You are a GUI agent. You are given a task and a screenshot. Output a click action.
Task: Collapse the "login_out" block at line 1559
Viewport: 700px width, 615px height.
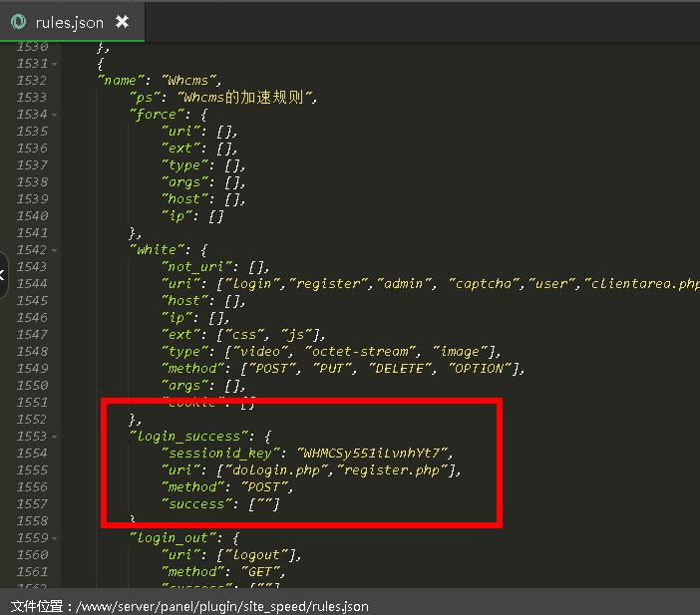(x=55, y=538)
